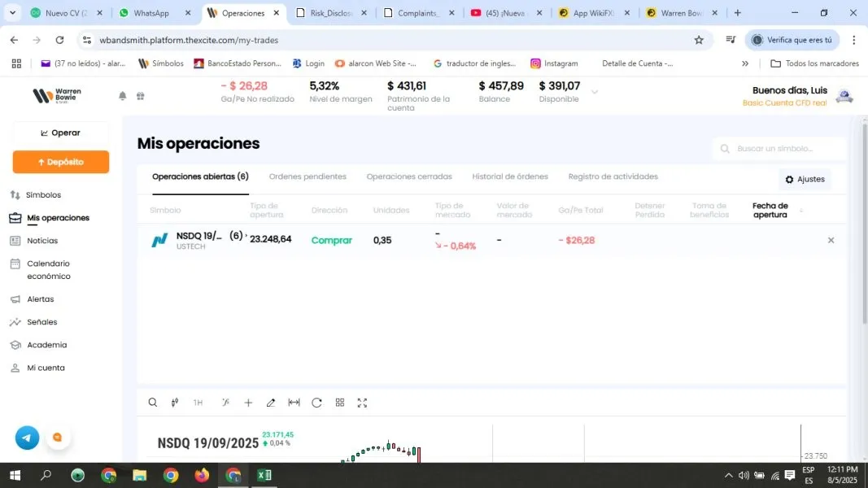Open the browser tab search dropdown
The image size is (868, 488).
point(12,13)
